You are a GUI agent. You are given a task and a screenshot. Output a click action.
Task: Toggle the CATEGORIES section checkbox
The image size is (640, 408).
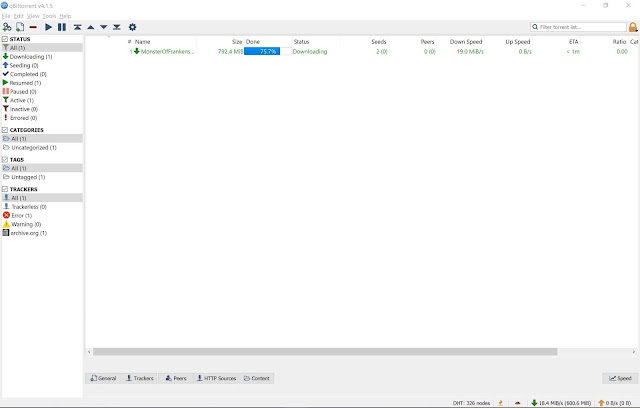tap(5, 130)
